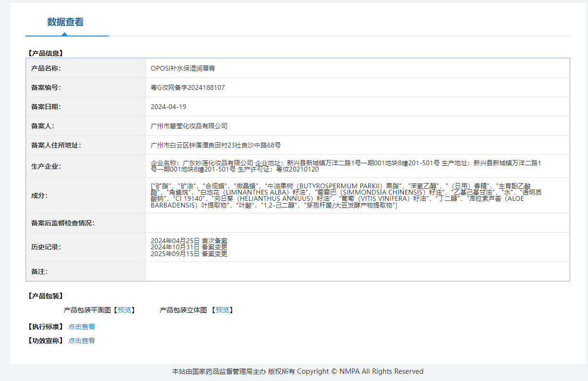Select filer 广州市碧莹化妆品有限公司
The width and height of the screenshot is (588, 381).
point(189,126)
